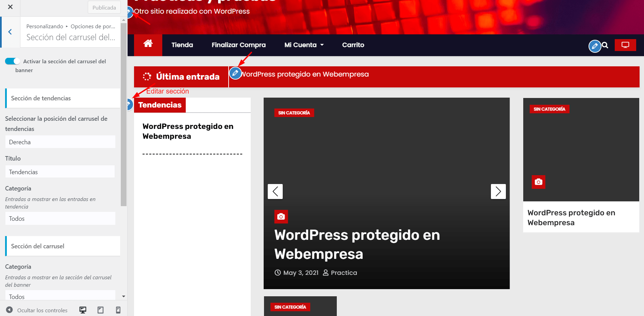Image resolution: width=644 pixels, height=316 pixels.
Task: Open the Finalizar Compra menu item
Action: tap(238, 45)
